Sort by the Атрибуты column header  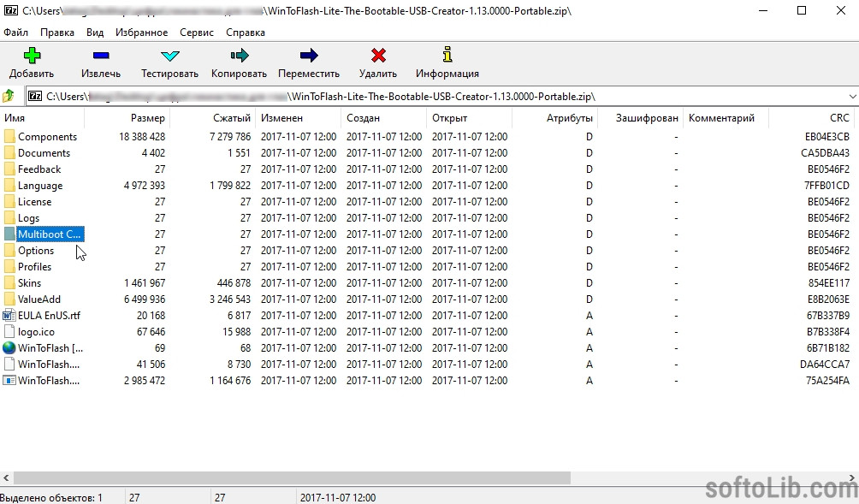point(554,118)
